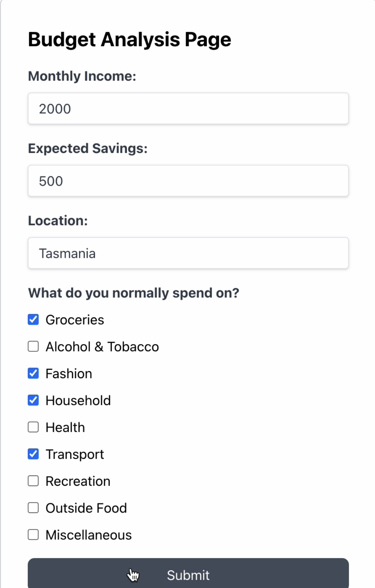
Task: Uncheck the Transport checkbox
Action: coord(33,454)
